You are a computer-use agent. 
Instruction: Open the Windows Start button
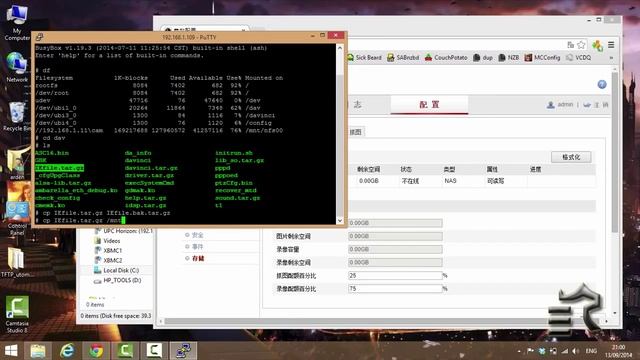pyautogui.click(x=11, y=350)
